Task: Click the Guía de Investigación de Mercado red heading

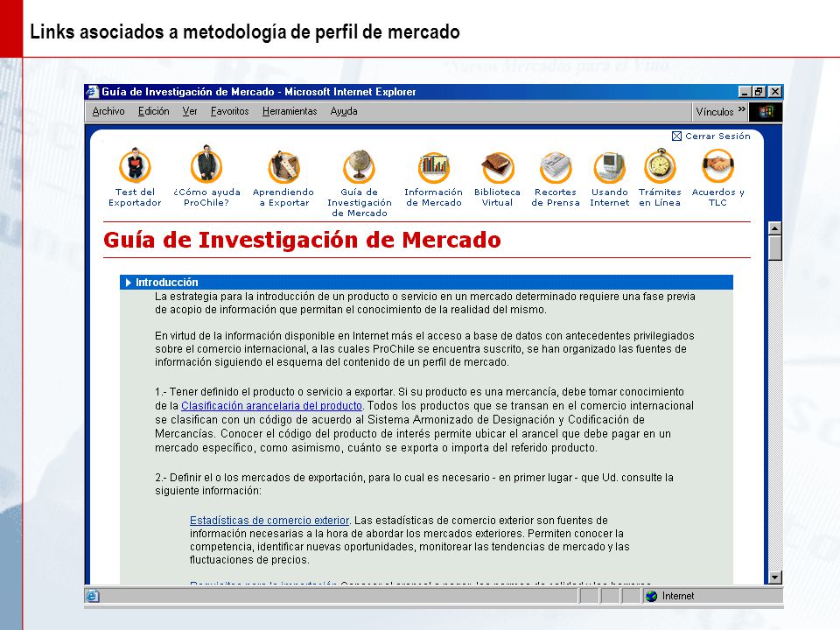Action: 302,240
